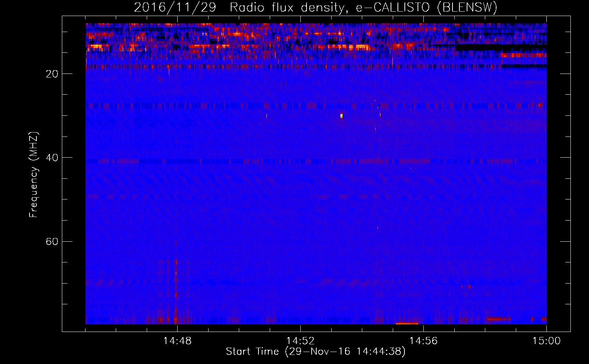
Task: Click the plot title mentioning e-CALLISTO (BLENSW)
Action: click(316, 8)
